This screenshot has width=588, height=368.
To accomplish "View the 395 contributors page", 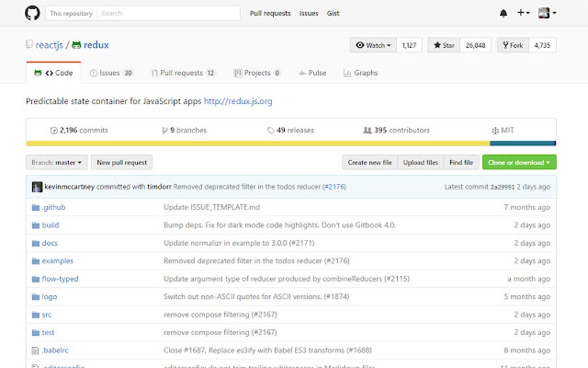I will [397, 130].
